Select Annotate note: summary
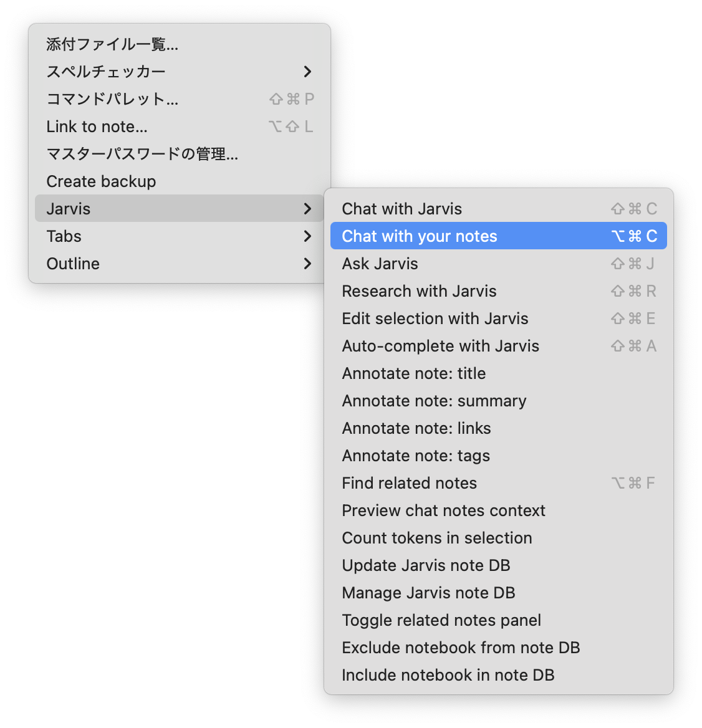This screenshot has height=728, width=702. (434, 401)
